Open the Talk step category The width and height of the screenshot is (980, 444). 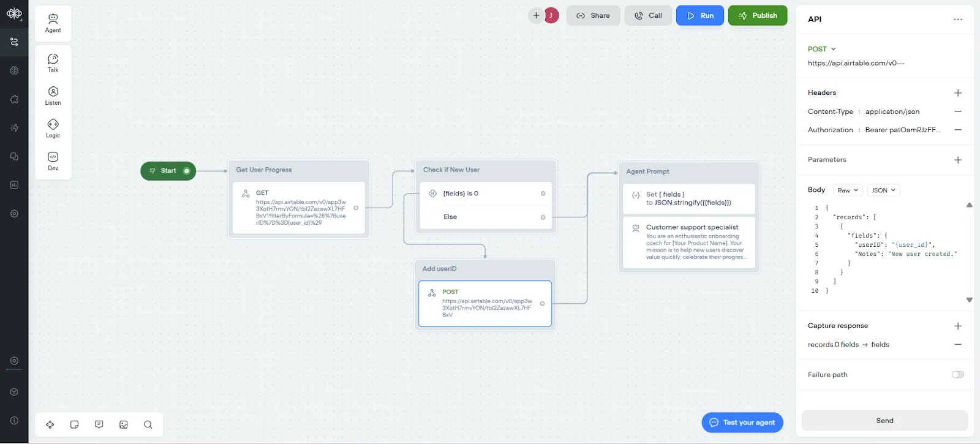coord(53,62)
